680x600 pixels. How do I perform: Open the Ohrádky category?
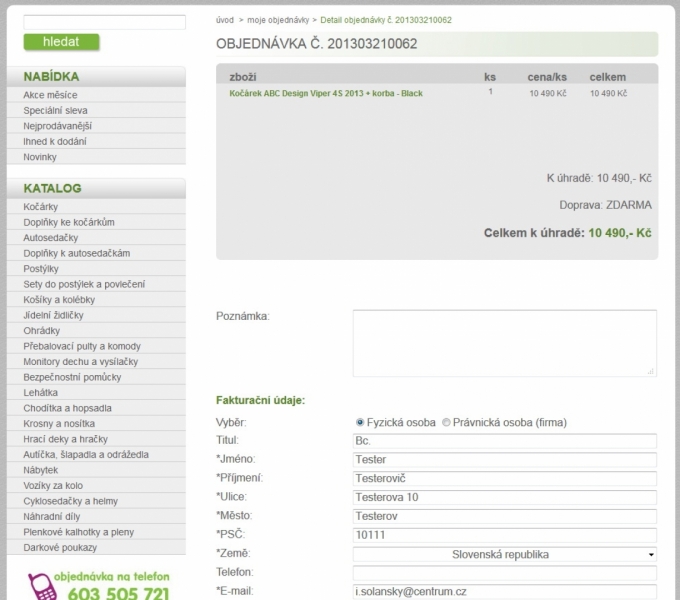[x=42, y=331]
